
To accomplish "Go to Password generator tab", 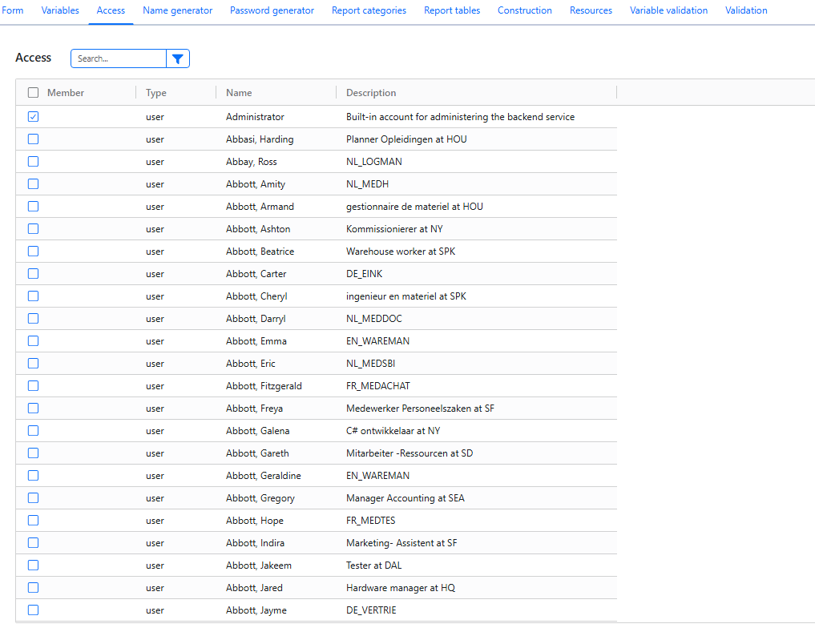I will (272, 10).
